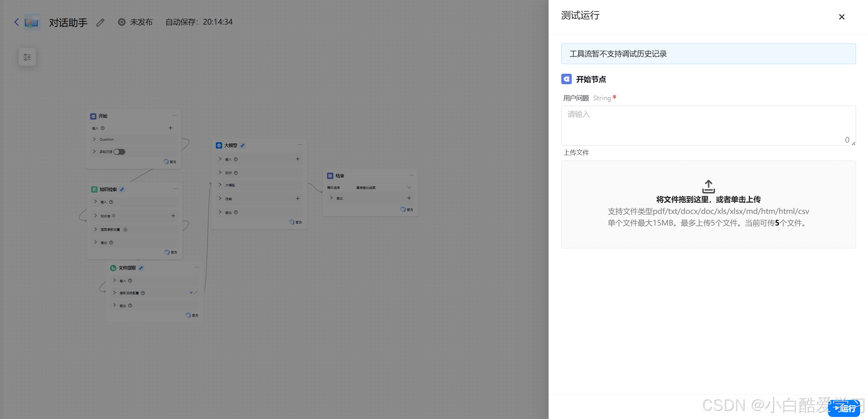Click the upload arrow icon in the drop zone
This screenshot has width=868, height=419.
pyautogui.click(x=708, y=186)
